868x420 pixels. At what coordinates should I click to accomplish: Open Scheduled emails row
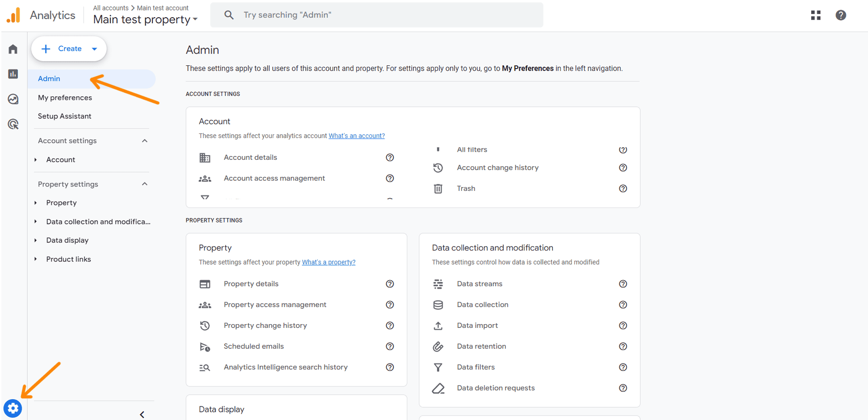[296, 346]
